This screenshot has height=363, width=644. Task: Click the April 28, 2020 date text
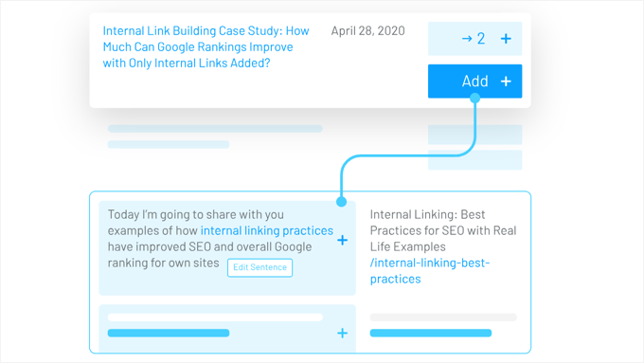368,31
